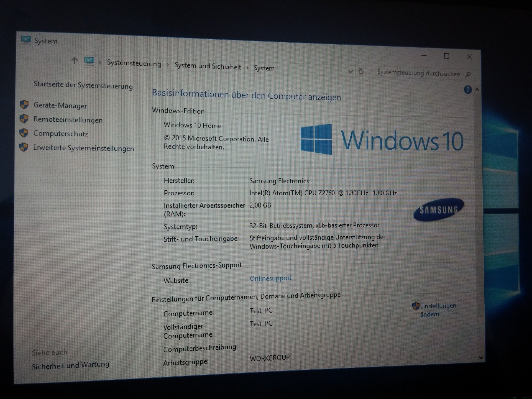The width and height of the screenshot is (532, 399).
Task: Click the '2,00 GB' RAM value
Action: (x=260, y=205)
